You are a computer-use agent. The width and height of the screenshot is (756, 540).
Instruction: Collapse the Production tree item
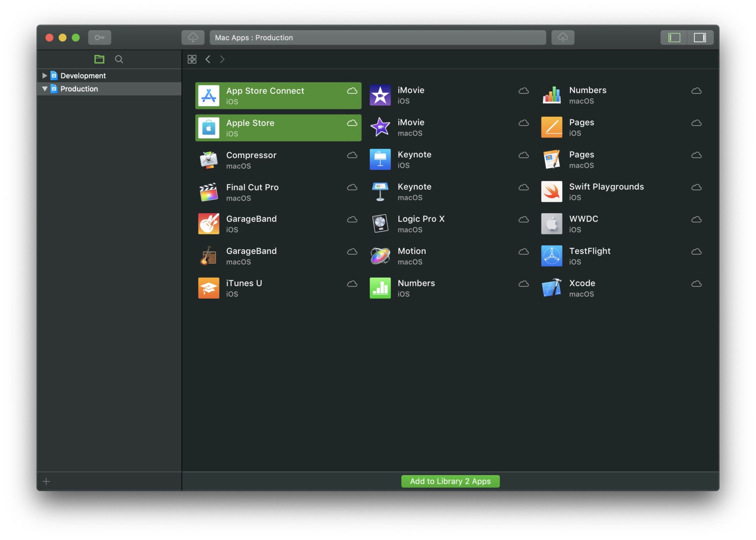tap(45, 89)
